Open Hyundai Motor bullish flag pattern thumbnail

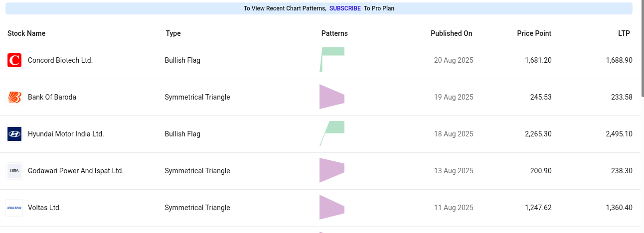[x=332, y=133]
